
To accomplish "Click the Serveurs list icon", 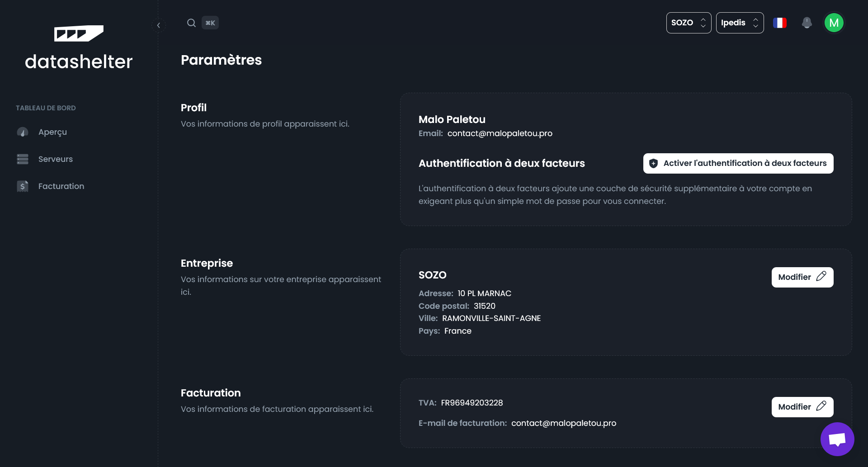I will click(x=22, y=159).
